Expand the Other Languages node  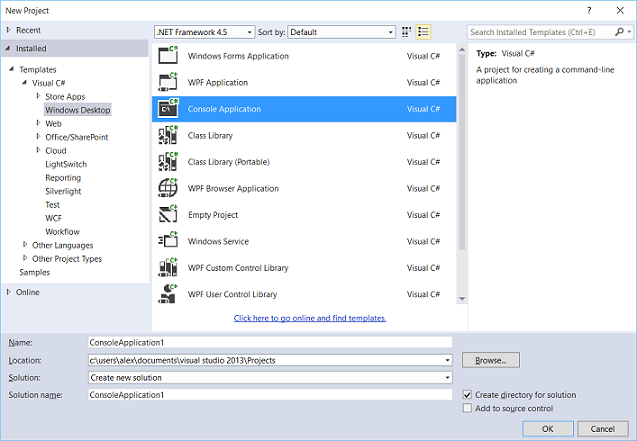(25, 244)
